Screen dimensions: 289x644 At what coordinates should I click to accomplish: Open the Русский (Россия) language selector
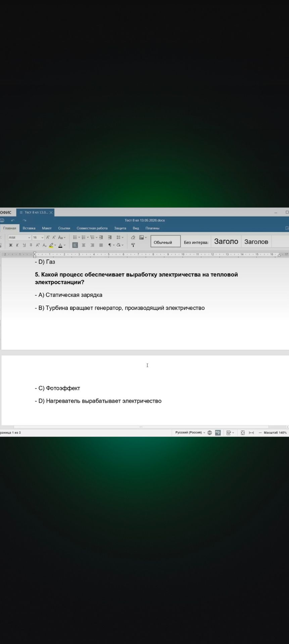pyautogui.click(x=190, y=433)
